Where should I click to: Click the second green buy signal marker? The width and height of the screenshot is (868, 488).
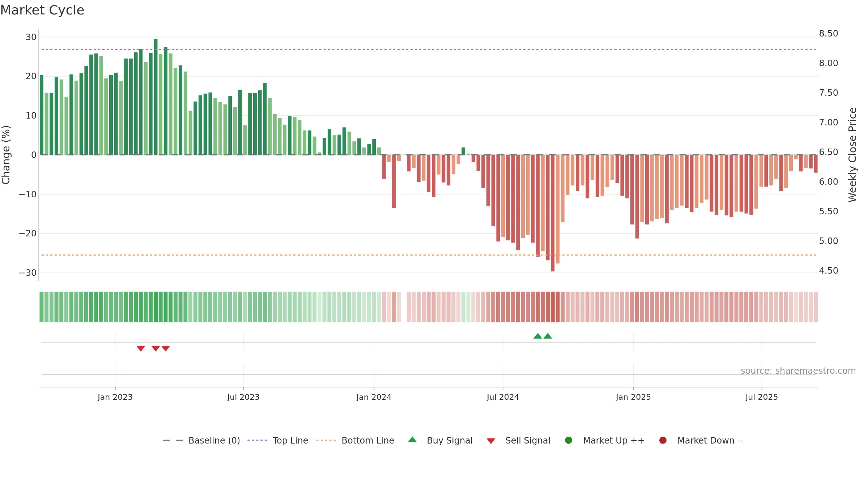click(x=548, y=336)
